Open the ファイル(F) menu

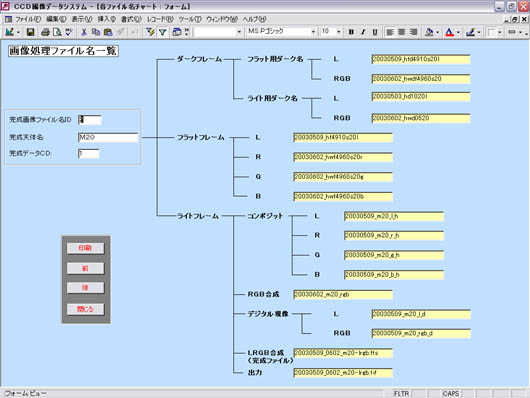28,19
